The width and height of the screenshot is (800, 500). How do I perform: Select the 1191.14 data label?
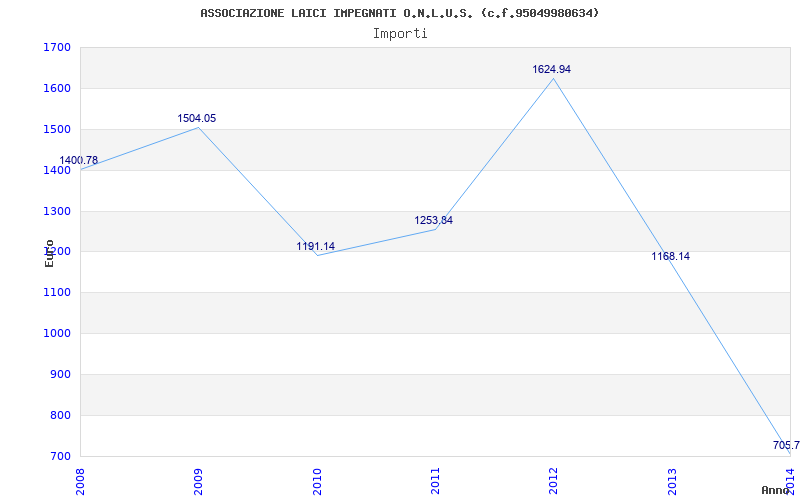coord(315,246)
